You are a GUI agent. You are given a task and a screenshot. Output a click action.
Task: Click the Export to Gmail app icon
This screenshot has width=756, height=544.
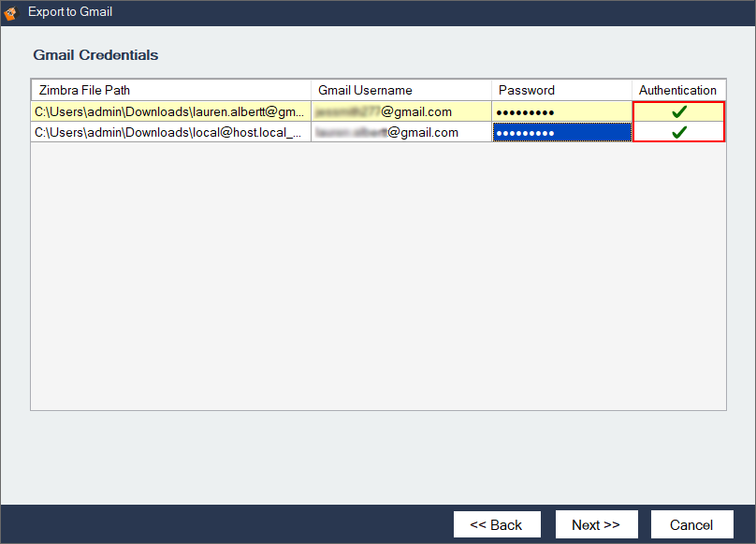(11, 13)
